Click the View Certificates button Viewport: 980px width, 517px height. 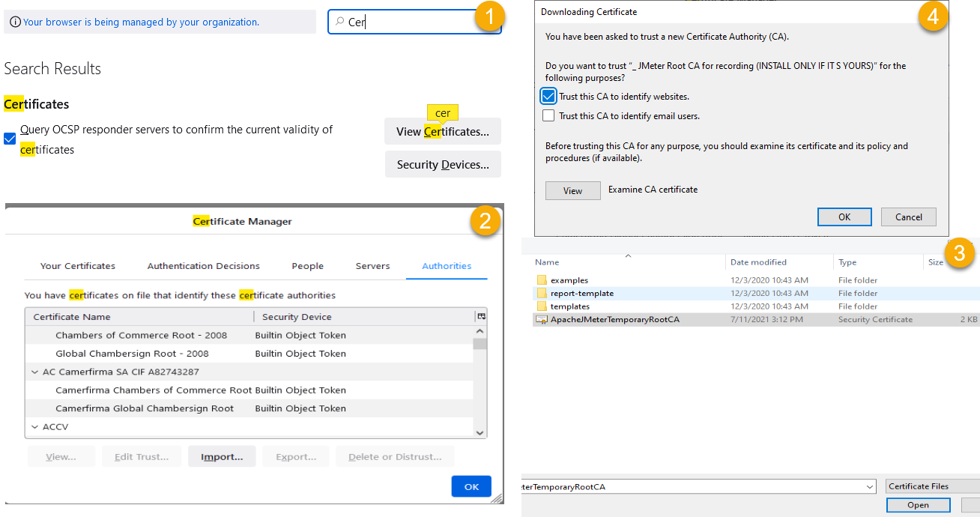(x=443, y=131)
